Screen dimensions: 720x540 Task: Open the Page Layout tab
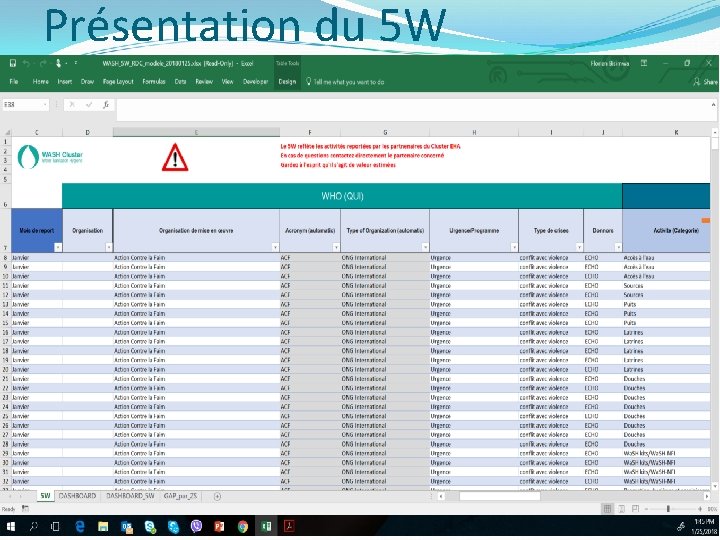(118, 82)
